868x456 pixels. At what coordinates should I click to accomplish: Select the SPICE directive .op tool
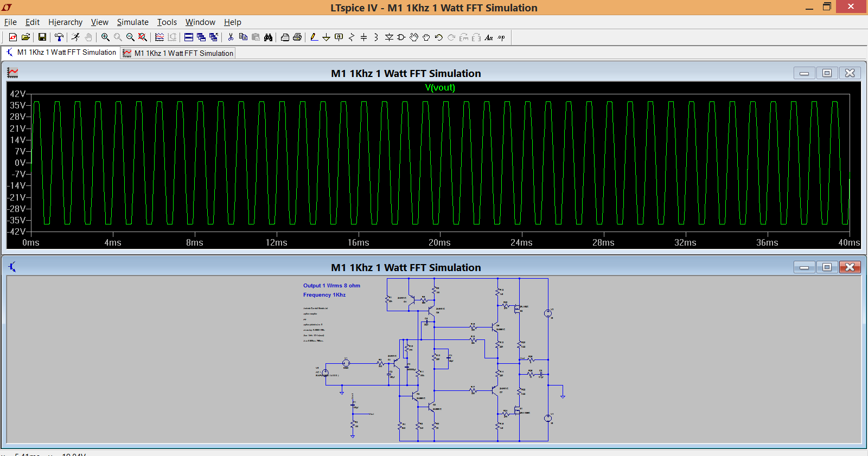(501, 37)
